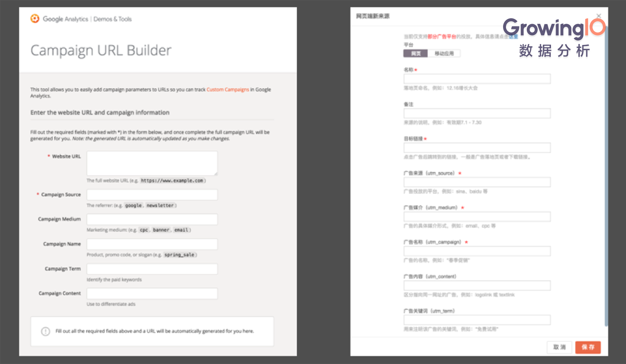The height and width of the screenshot is (364, 626).
Task: Click the Google Analytics logo icon
Action: [35, 19]
